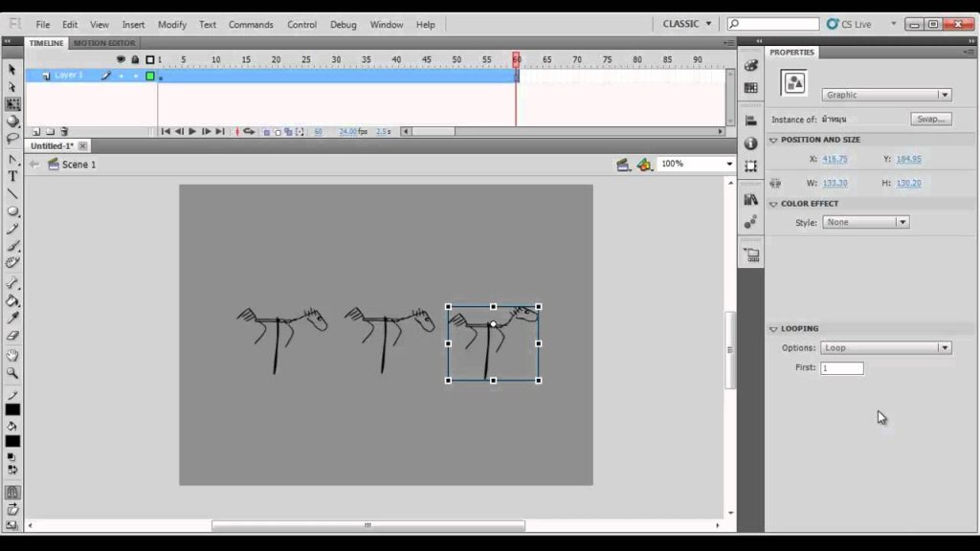
Task: Toggle lock all layers padlock icon
Action: (135, 59)
